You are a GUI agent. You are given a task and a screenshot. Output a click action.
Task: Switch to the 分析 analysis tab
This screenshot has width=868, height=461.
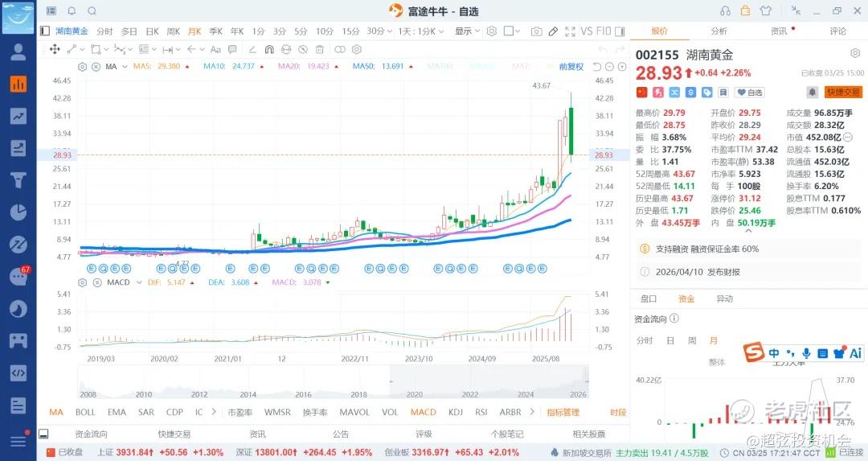[x=719, y=31]
